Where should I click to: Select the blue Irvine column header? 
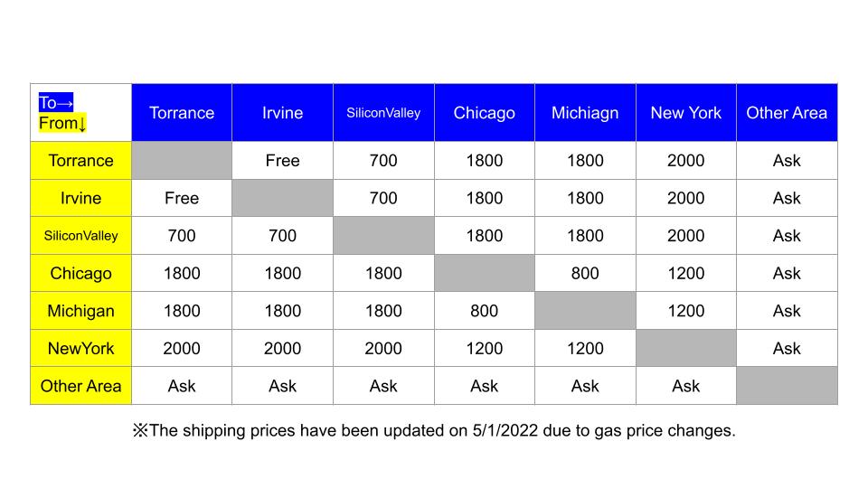point(282,113)
